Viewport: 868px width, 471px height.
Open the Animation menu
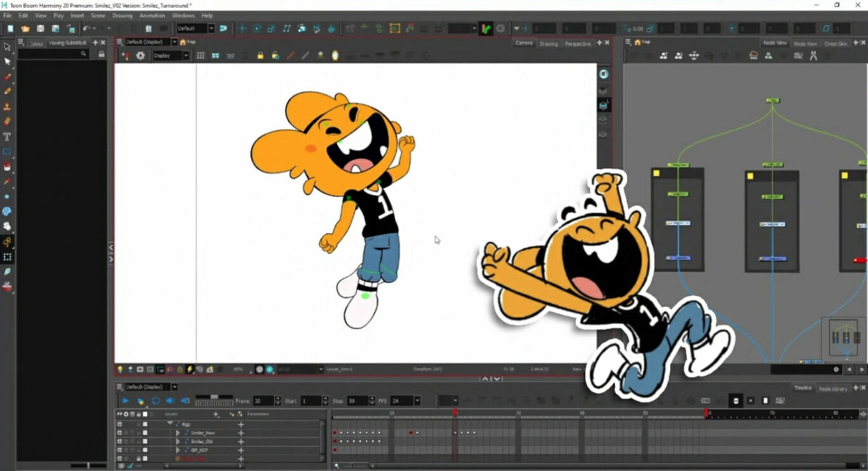pos(152,15)
